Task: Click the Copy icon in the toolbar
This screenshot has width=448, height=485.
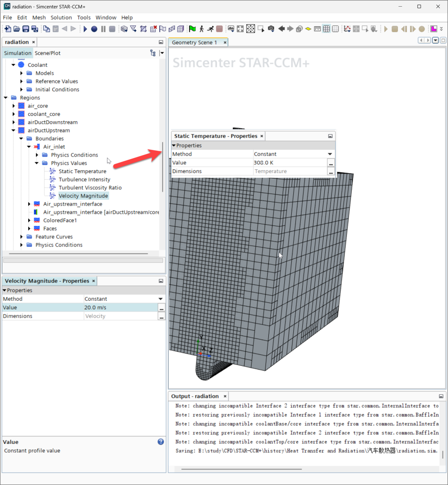Action: [x=46, y=29]
